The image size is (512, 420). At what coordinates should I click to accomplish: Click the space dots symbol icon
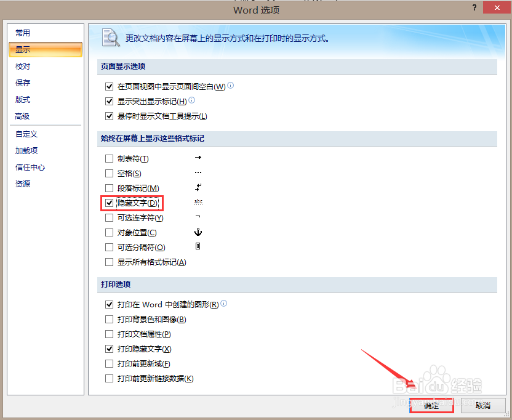pos(198,172)
